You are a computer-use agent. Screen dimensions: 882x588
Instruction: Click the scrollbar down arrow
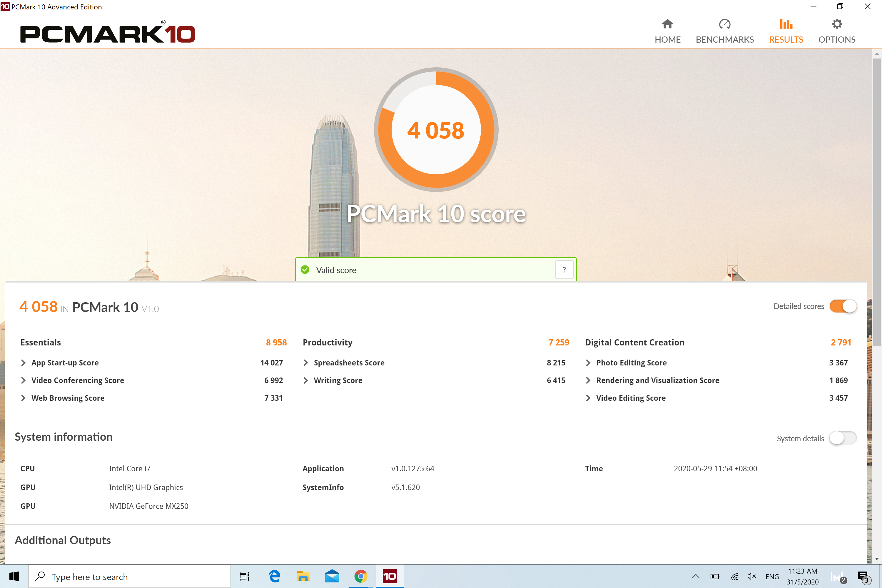pos(877,559)
